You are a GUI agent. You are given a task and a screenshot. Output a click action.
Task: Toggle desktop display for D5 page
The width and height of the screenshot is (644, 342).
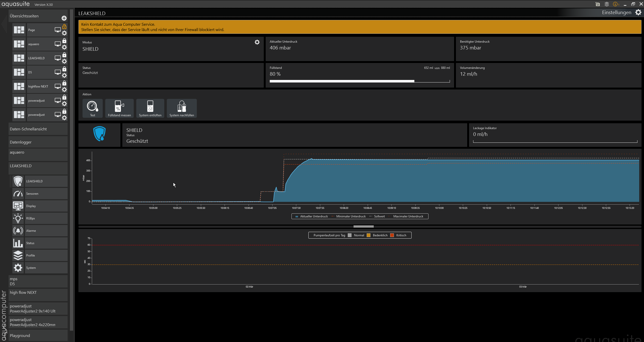pos(58,72)
